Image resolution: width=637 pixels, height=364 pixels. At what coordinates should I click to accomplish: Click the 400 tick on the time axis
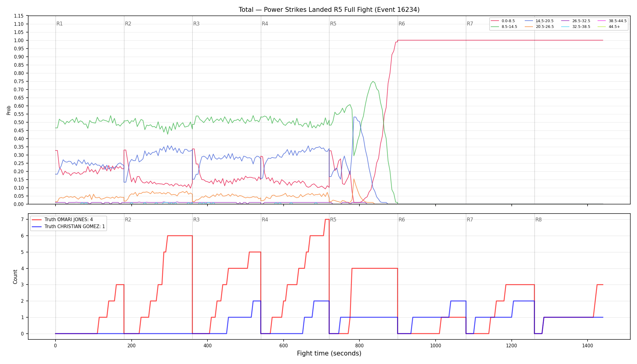(207, 345)
